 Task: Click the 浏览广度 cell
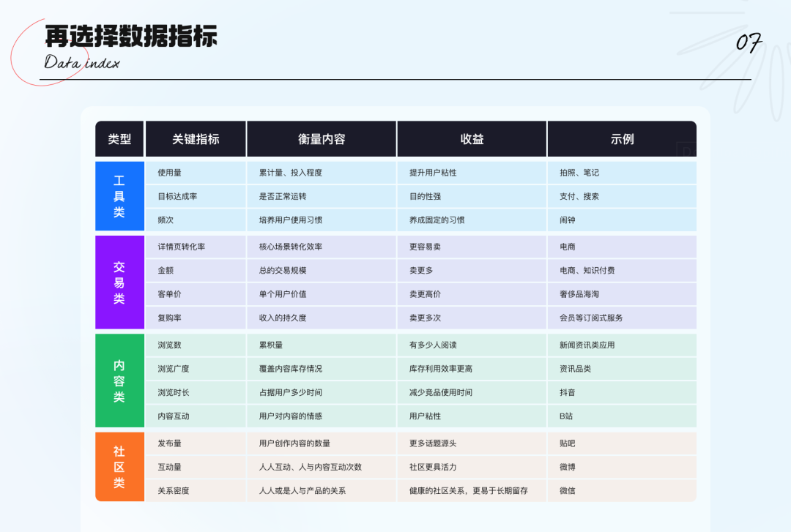tap(196, 369)
